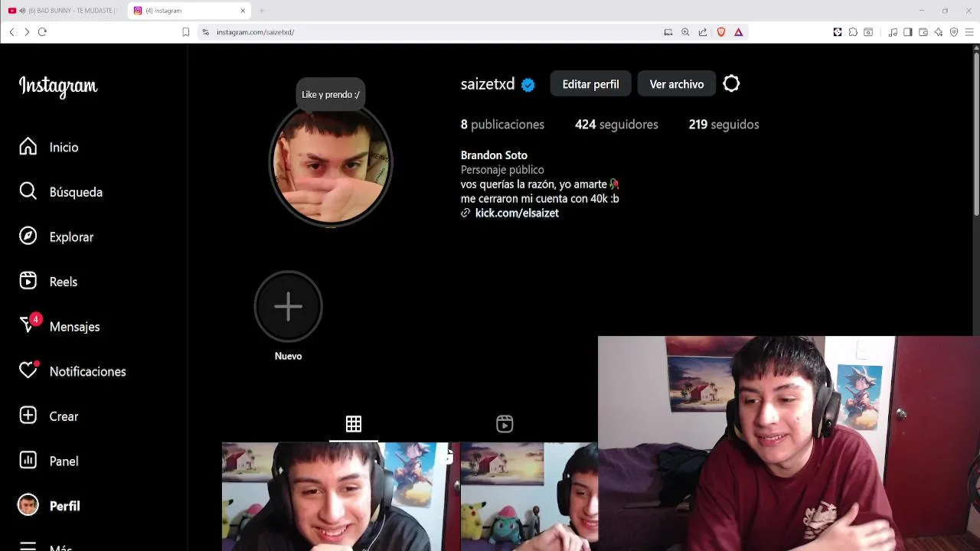Open the extensions puzzle icon

click(x=853, y=32)
